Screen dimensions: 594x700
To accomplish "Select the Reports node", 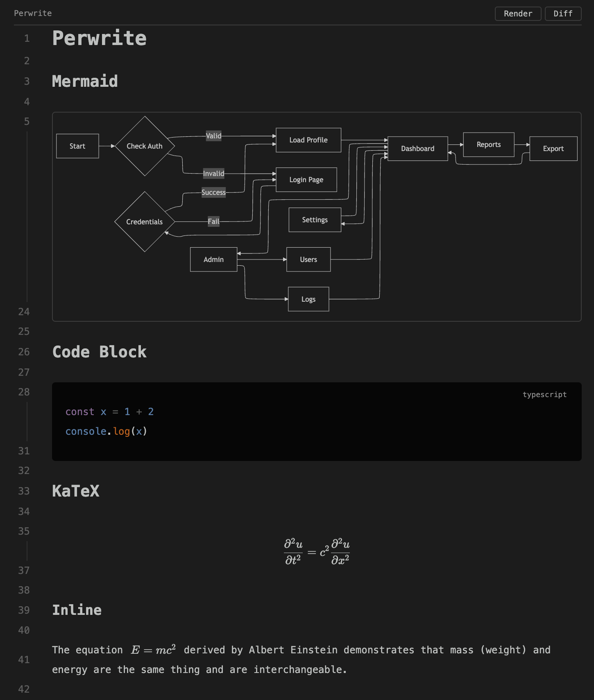I will point(489,145).
